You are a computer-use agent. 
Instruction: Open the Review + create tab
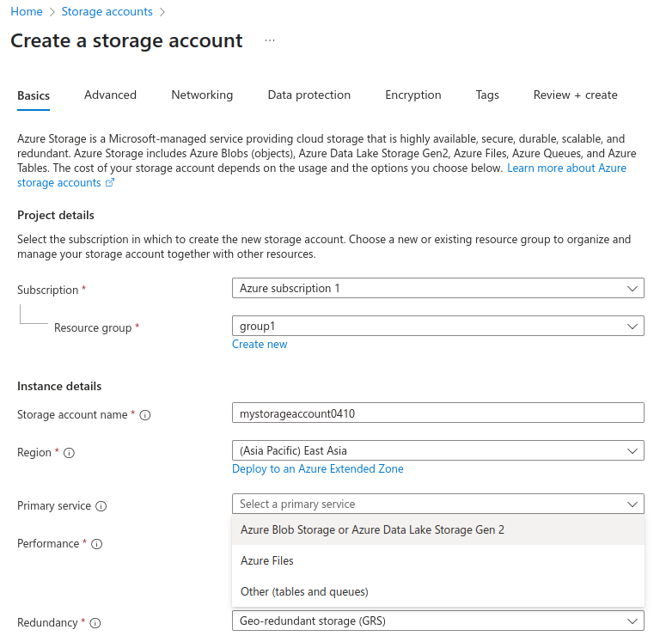point(575,95)
